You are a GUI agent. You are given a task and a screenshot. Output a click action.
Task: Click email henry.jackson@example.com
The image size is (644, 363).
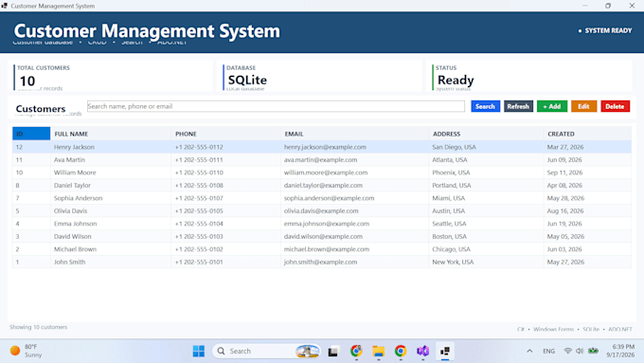pyautogui.click(x=325, y=147)
